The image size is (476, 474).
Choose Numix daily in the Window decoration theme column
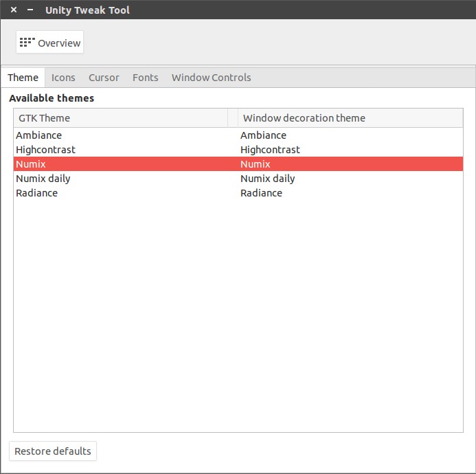coord(267,179)
